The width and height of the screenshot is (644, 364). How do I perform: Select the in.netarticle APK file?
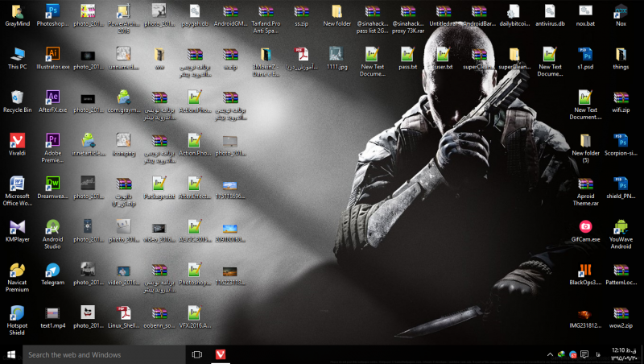click(x=89, y=145)
